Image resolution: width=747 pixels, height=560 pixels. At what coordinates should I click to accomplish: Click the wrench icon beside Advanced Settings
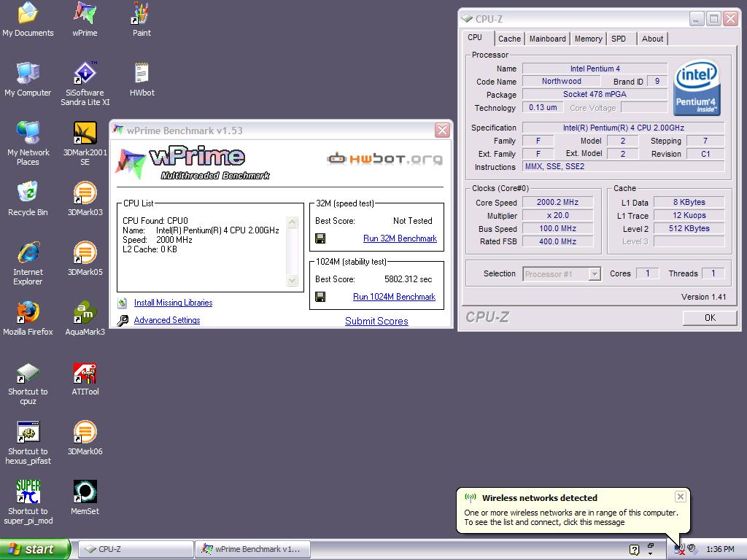click(123, 321)
